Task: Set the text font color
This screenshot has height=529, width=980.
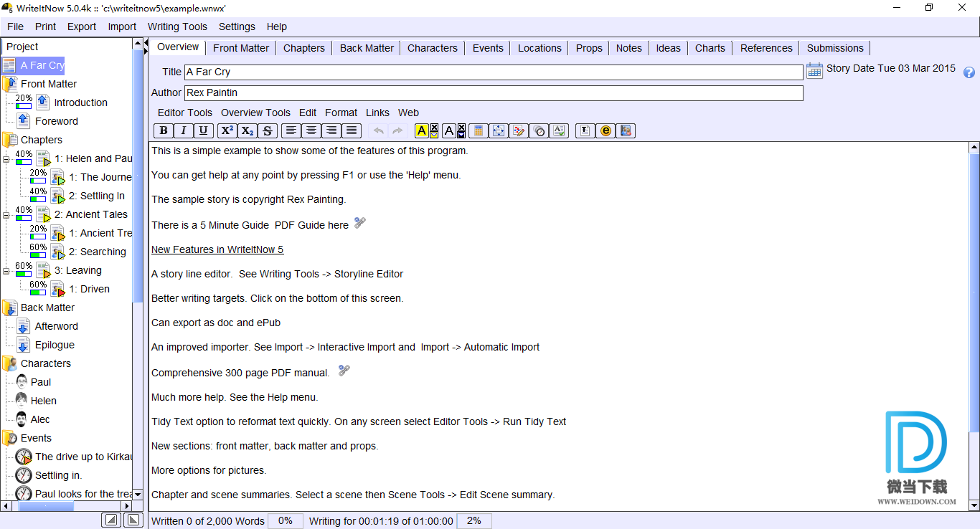Action: pyautogui.click(x=449, y=130)
